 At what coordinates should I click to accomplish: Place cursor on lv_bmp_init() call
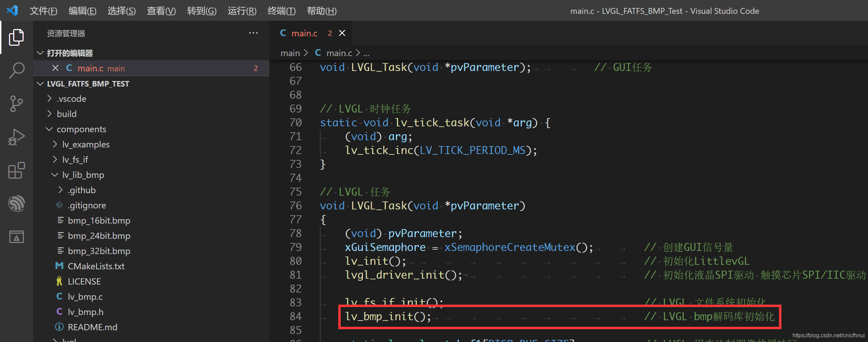(388, 316)
